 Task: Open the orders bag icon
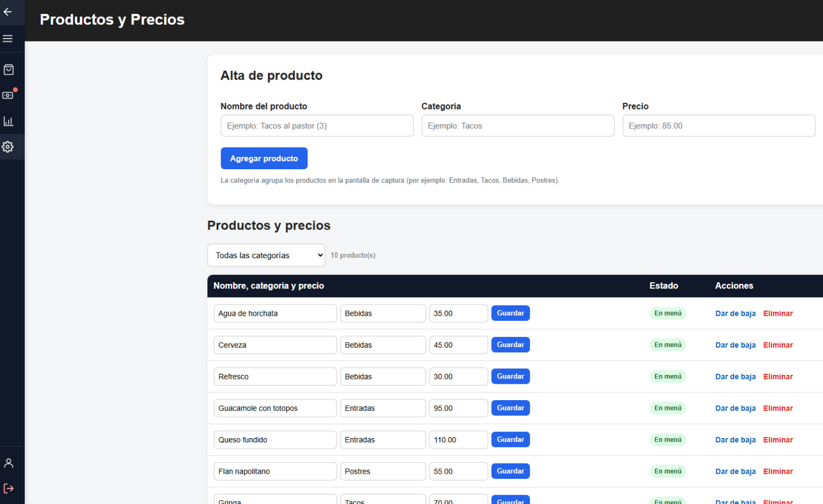(x=8, y=69)
